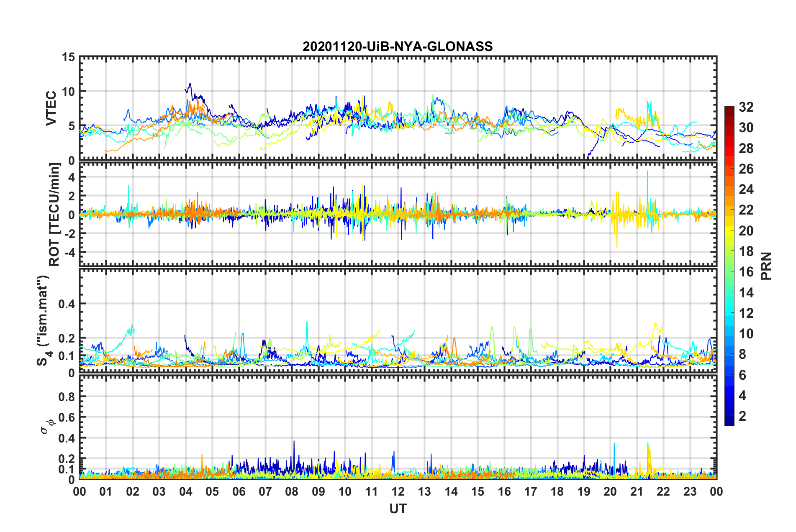Select the "26" tick on the PRN colorbar
This screenshot has height=532, width=796.
point(746,169)
